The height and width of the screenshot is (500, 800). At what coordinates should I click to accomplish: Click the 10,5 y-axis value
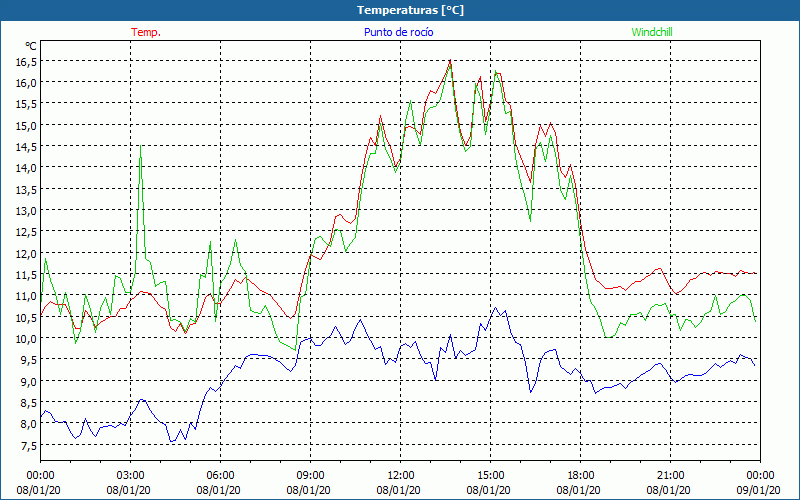[x=26, y=317]
